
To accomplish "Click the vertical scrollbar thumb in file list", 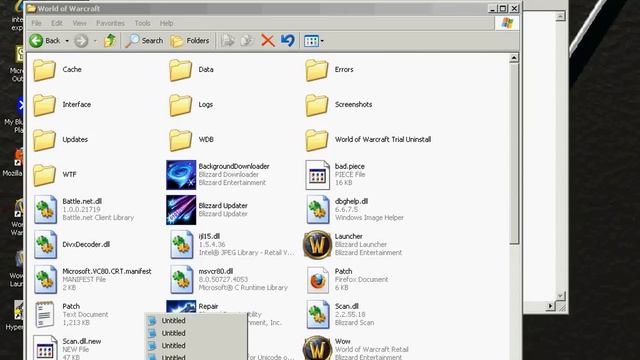I will [x=514, y=154].
